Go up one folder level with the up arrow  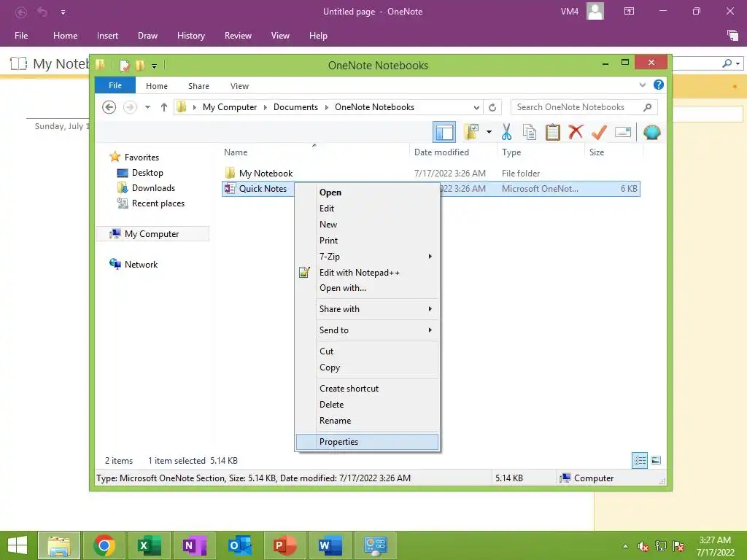pos(164,107)
